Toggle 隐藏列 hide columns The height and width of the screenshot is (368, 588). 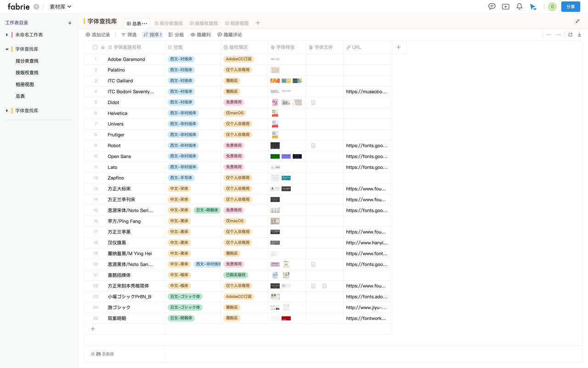click(x=200, y=35)
